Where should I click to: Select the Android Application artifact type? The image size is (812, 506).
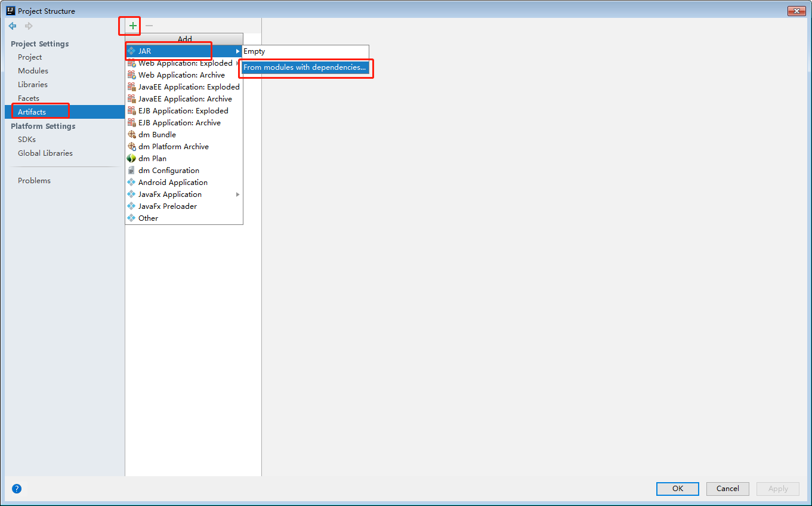click(172, 182)
